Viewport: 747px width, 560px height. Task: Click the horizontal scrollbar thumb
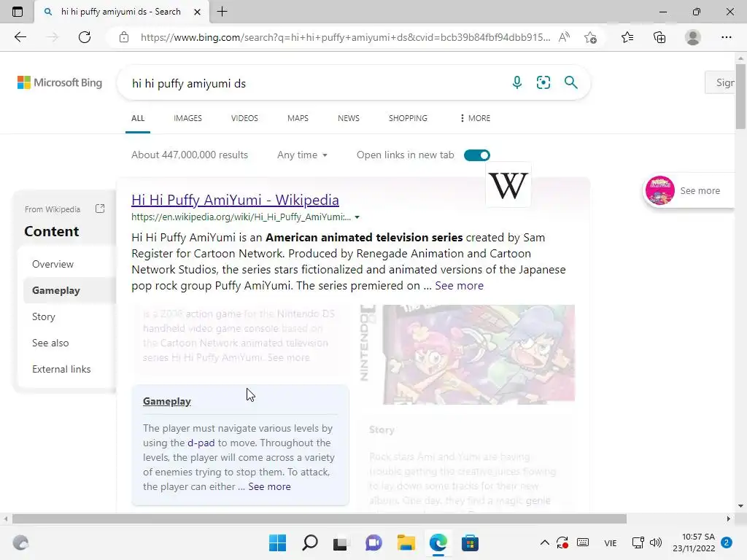pos(320,518)
